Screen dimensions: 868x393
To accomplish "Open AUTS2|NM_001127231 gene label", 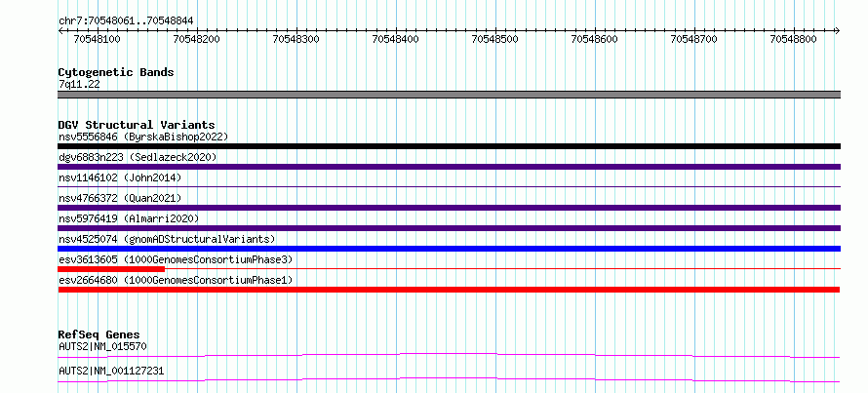I will tap(111, 371).
